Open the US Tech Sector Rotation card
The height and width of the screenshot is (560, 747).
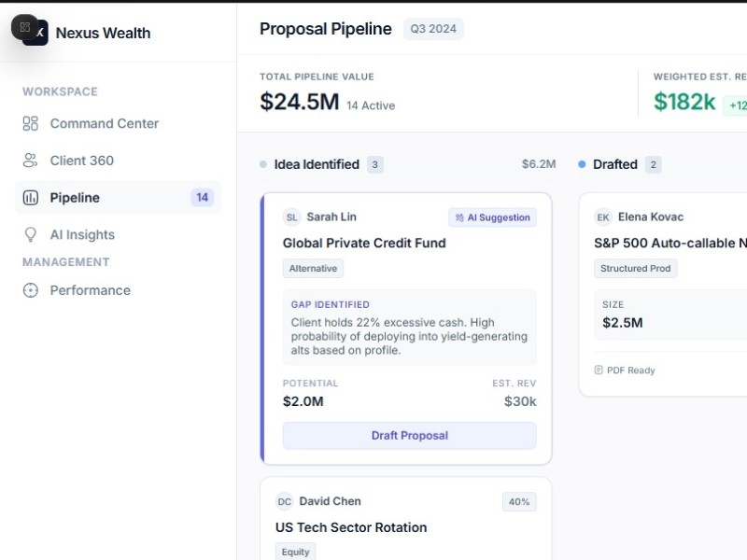tap(351, 527)
